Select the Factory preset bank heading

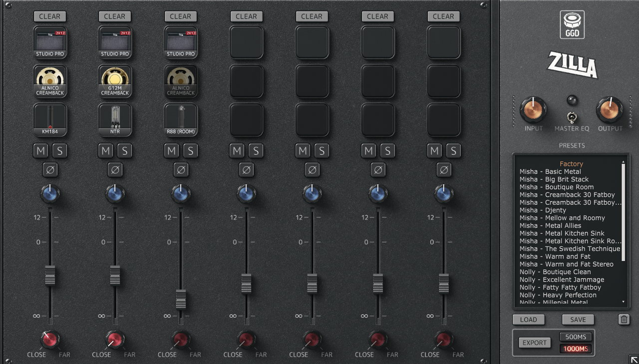[x=571, y=164]
